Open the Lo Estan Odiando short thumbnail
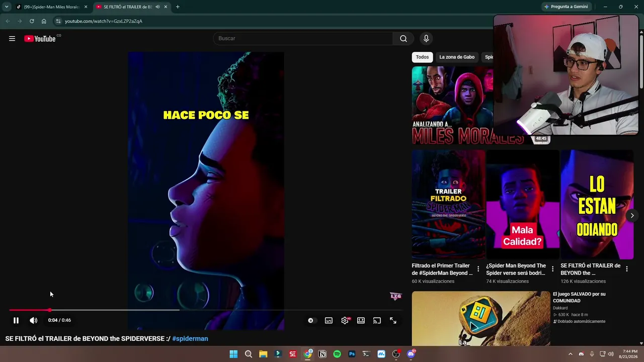Image resolution: width=644 pixels, height=362 pixels. pos(597,204)
